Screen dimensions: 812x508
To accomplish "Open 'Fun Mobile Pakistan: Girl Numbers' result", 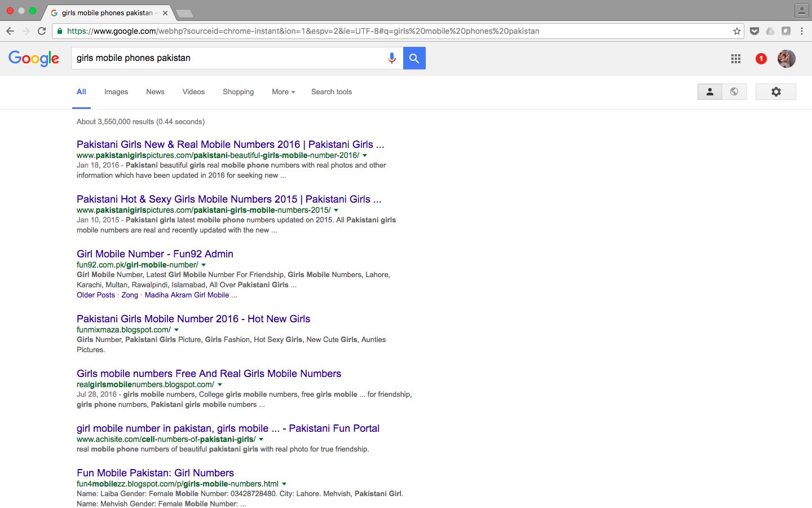I will point(155,473).
